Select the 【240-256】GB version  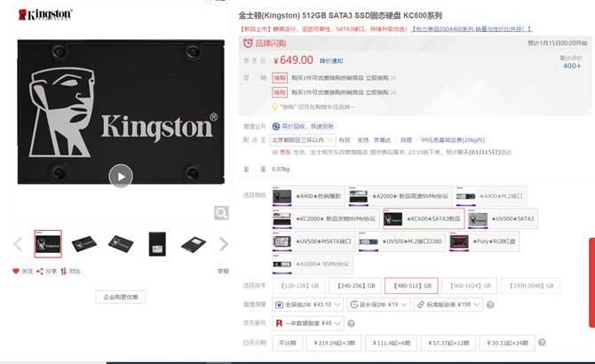355,286
